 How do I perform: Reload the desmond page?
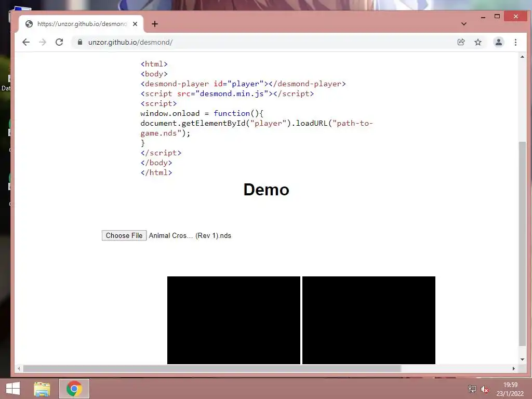point(59,42)
